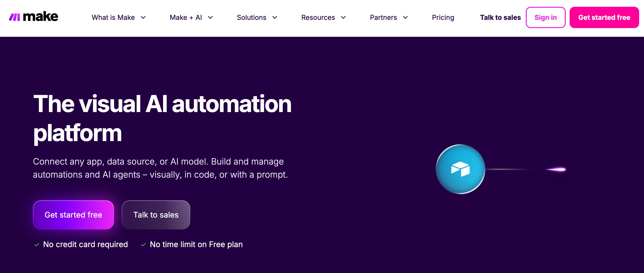
Task: Click the No time limit on Free plan text
Action: point(196,244)
